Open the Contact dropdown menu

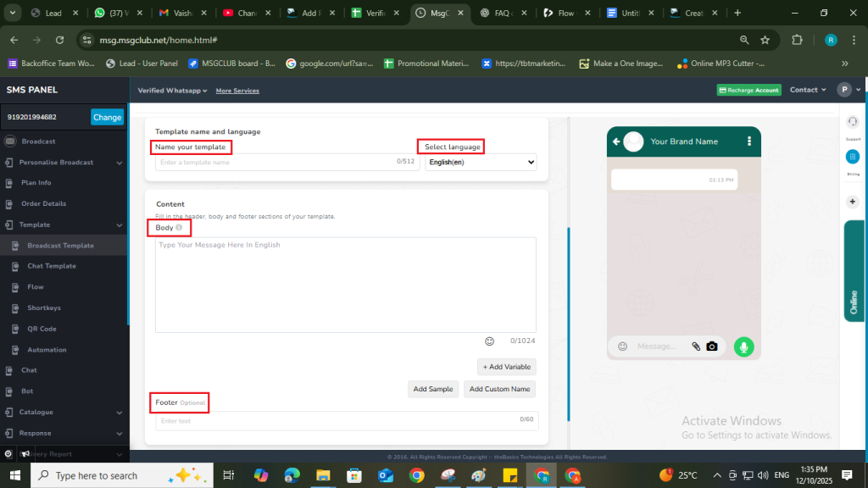(807, 90)
